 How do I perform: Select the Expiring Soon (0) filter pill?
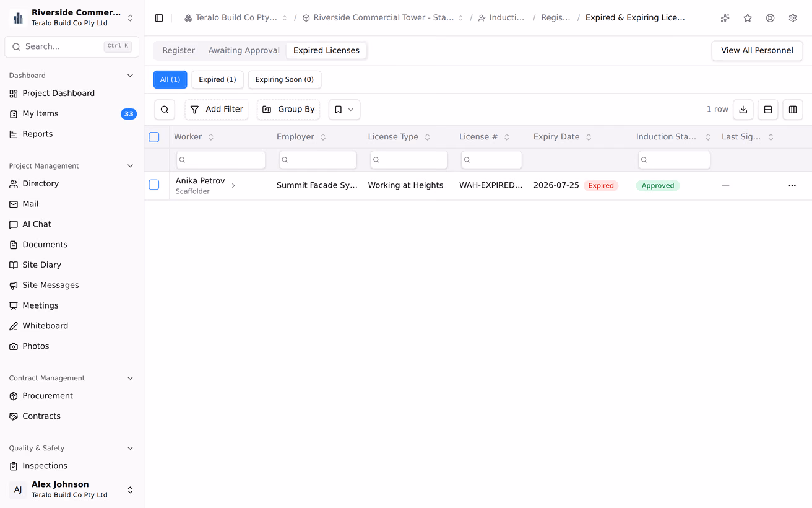tap(285, 79)
